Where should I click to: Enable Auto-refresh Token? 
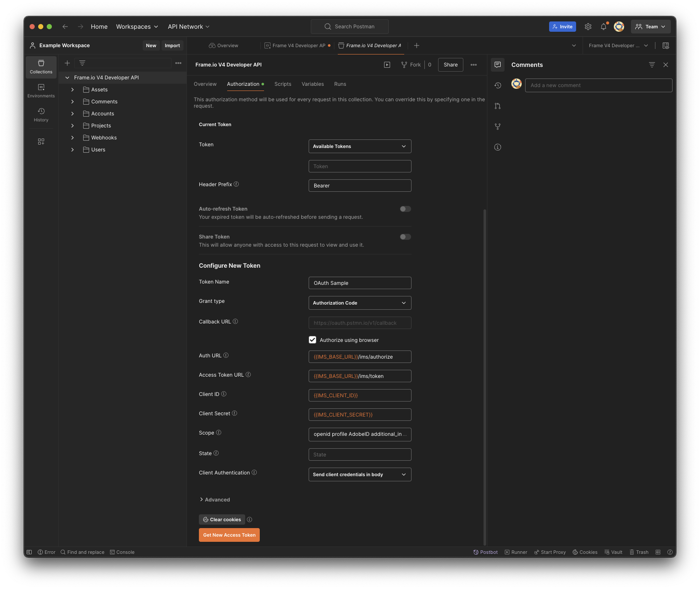(404, 209)
